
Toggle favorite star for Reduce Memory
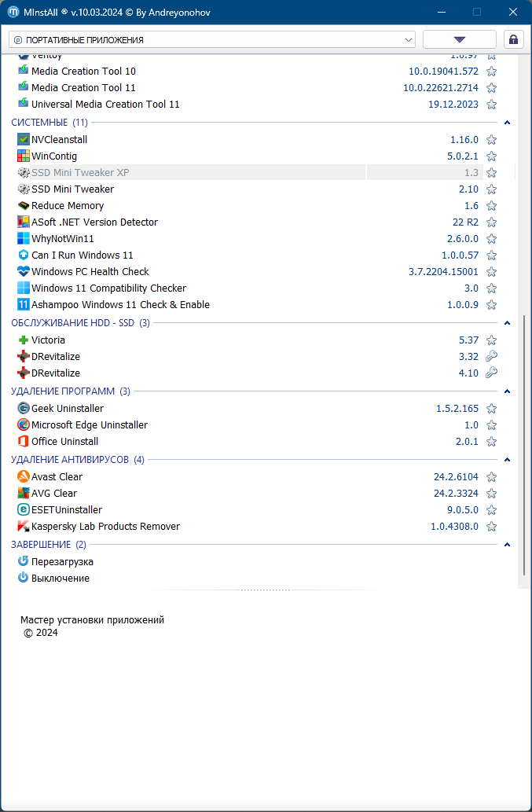click(492, 206)
